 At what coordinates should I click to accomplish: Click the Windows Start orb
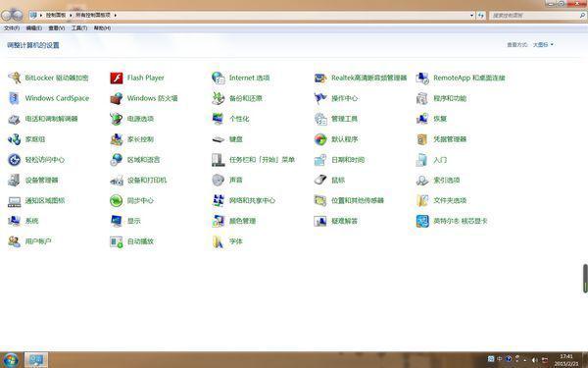point(10,360)
